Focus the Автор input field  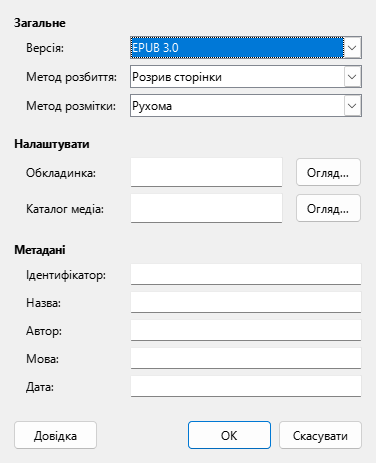246,330
